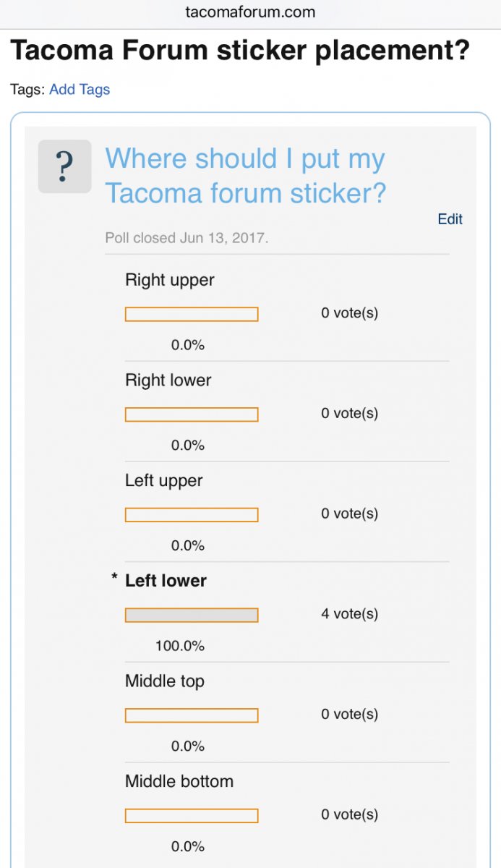
Task: Click the thread title heading
Action: click(x=240, y=51)
